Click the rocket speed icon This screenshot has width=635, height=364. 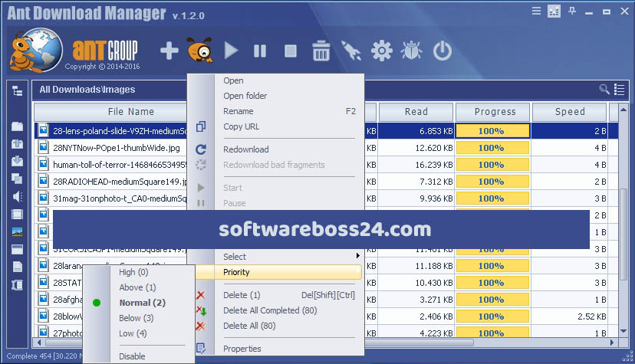[351, 51]
